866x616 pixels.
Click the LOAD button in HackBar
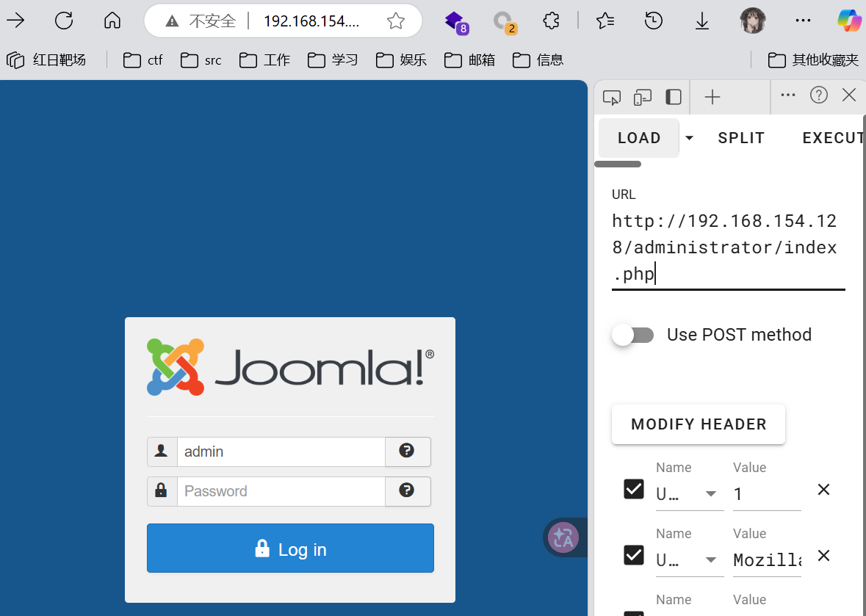pyautogui.click(x=639, y=138)
